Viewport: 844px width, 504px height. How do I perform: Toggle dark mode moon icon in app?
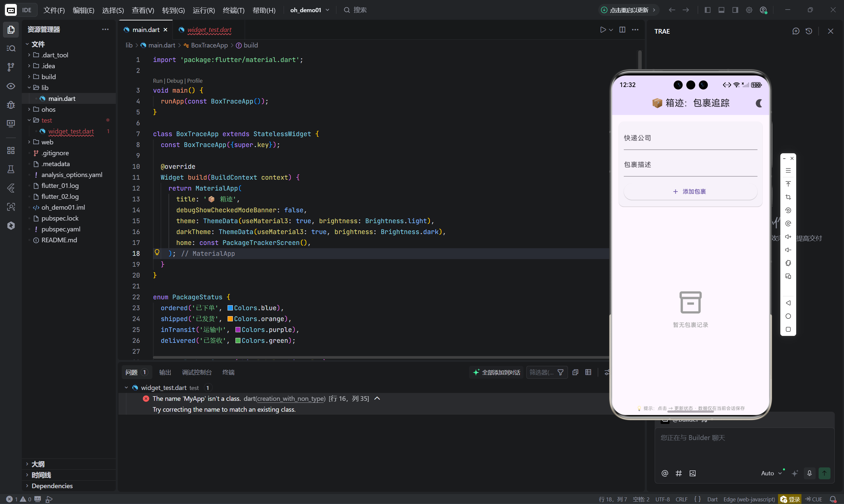click(x=758, y=103)
